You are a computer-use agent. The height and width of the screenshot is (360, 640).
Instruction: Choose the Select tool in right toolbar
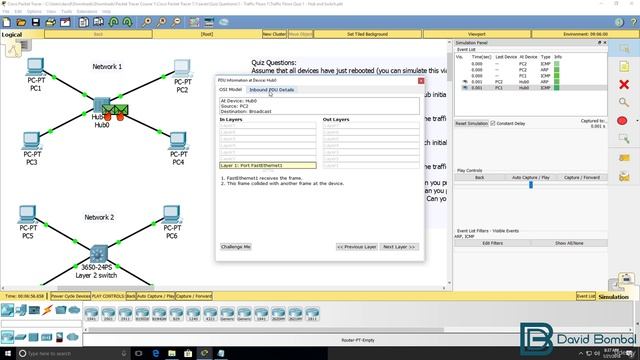[624, 49]
